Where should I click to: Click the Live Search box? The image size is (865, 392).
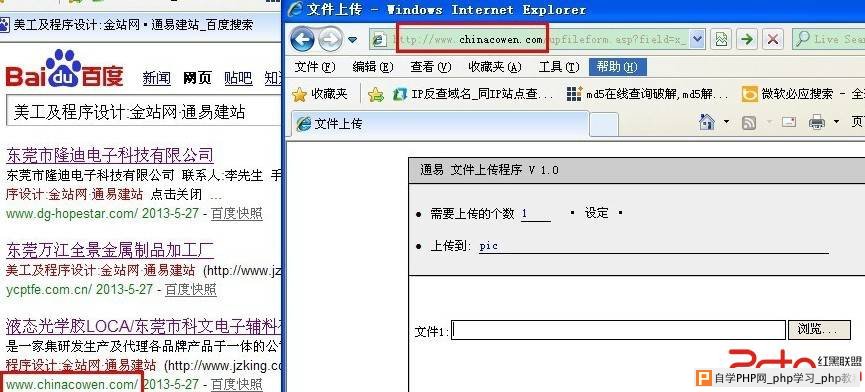pyautogui.click(x=829, y=39)
